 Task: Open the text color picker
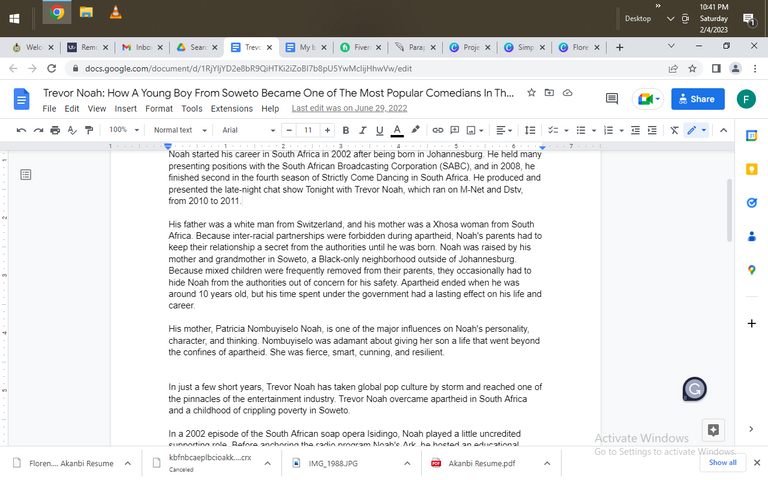pyautogui.click(x=397, y=130)
